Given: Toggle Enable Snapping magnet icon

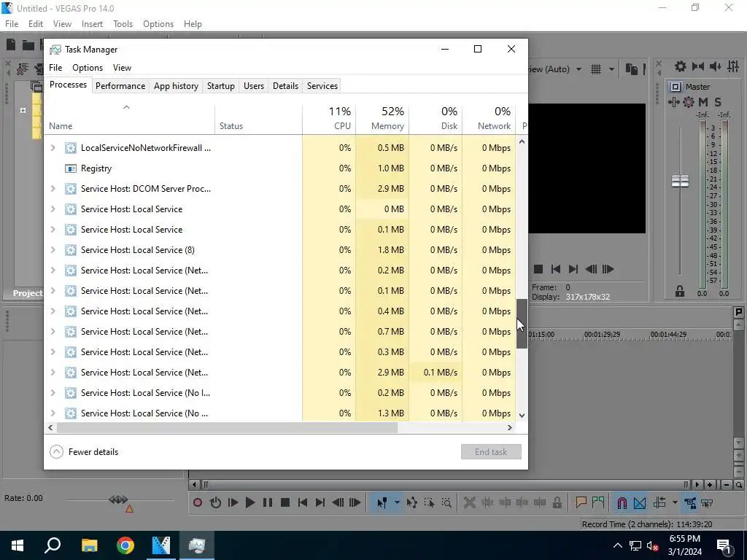Looking at the screenshot, I should pyautogui.click(x=622, y=502).
